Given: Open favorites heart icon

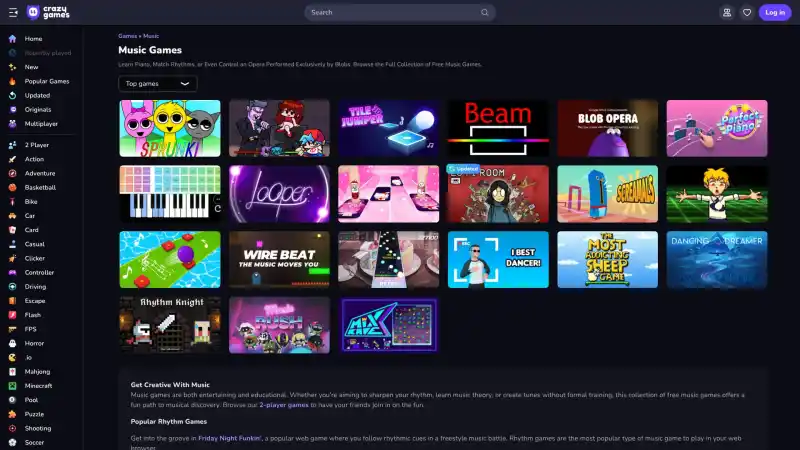Looking at the screenshot, I should pyautogui.click(x=746, y=12).
